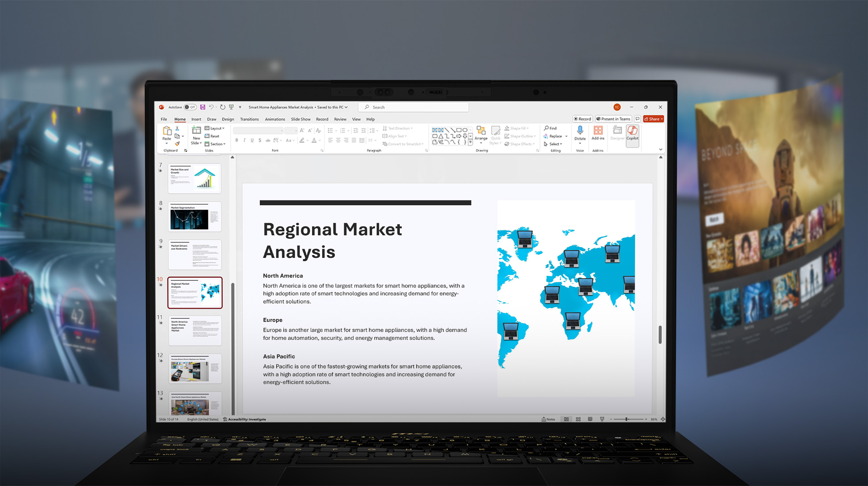Toggle Normal view button in status bar
The image size is (868, 486).
(x=566, y=419)
